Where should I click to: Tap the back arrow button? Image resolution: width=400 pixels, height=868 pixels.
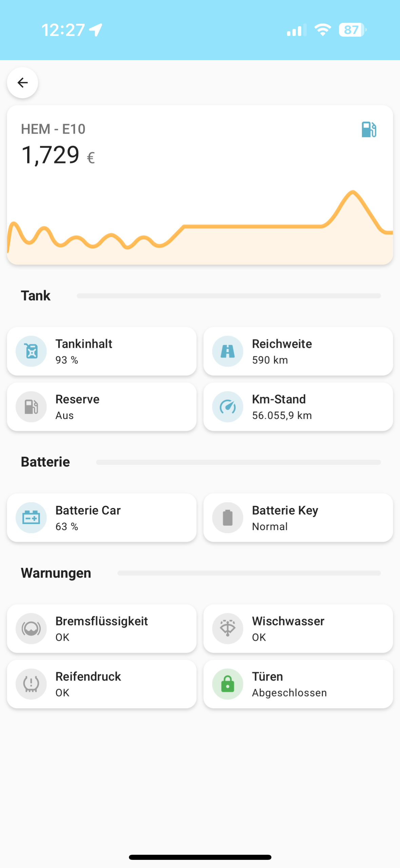[x=22, y=83]
